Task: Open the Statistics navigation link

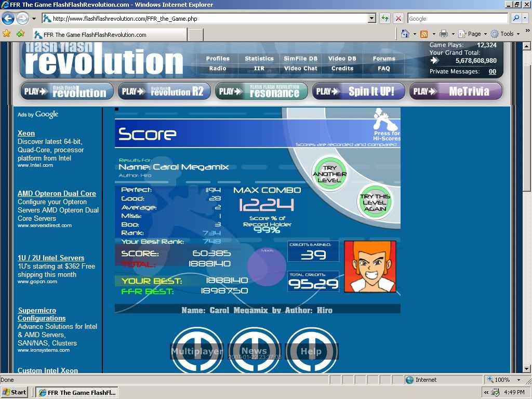Action: point(259,59)
